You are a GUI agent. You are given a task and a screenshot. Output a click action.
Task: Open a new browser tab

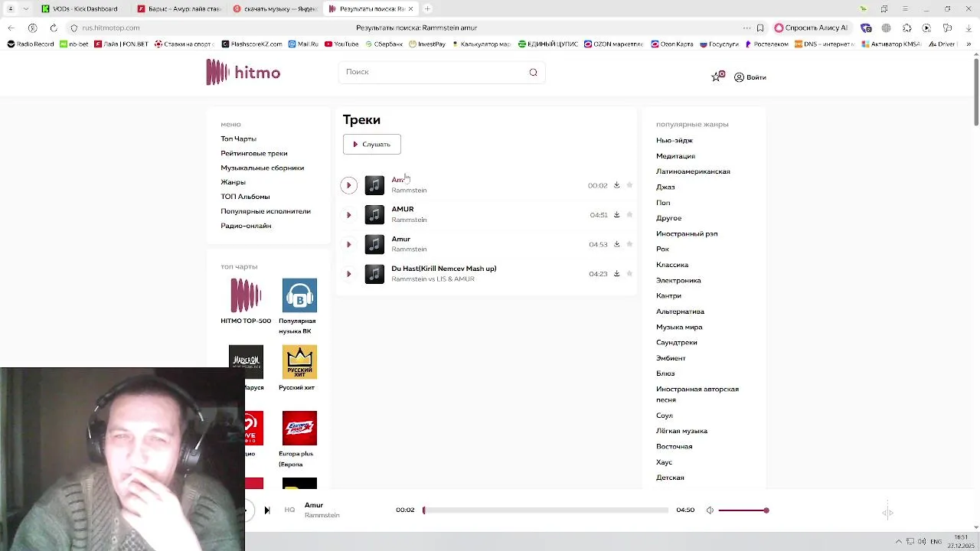tap(427, 8)
